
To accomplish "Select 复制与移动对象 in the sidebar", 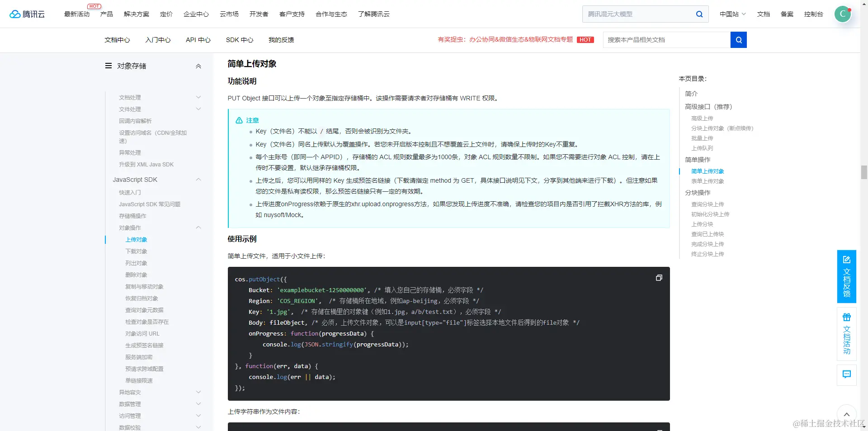I will (x=144, y=287).
